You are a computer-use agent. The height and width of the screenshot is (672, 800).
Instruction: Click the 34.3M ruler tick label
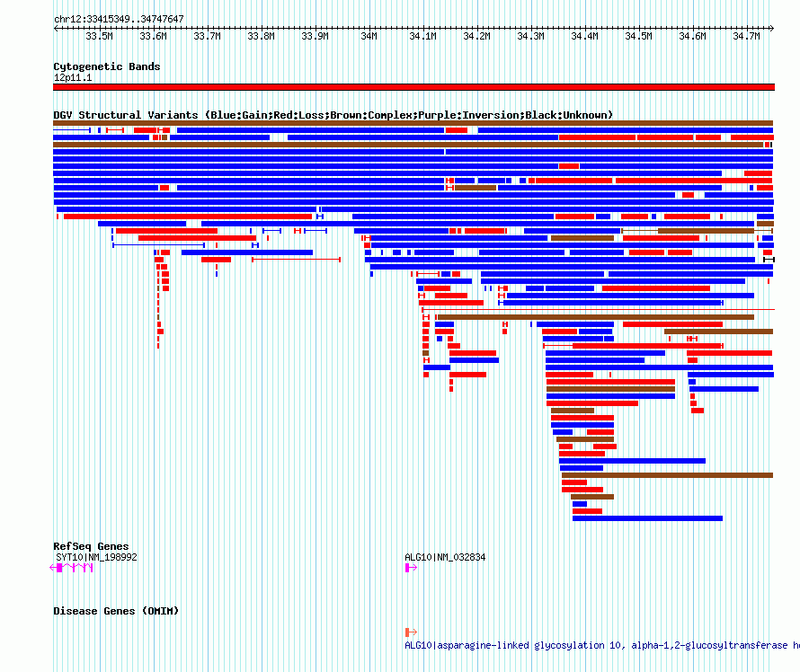click(x=530, y=36)
